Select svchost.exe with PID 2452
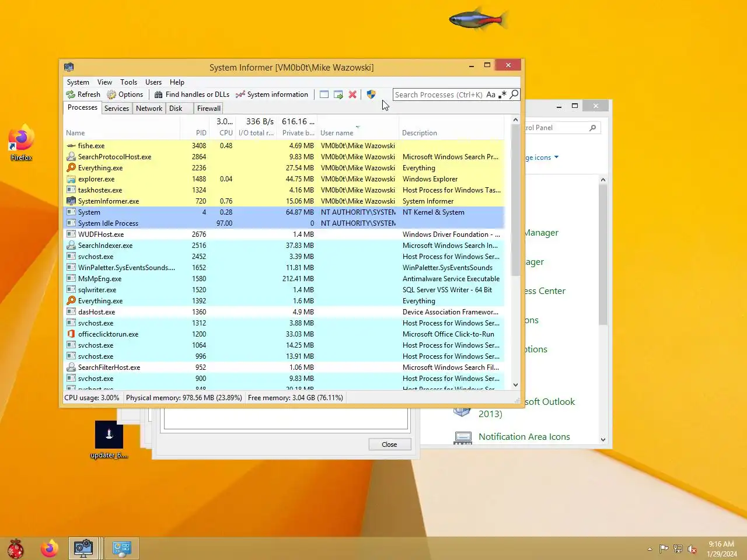This screenshot has height=560, width=747. point(284,257)
